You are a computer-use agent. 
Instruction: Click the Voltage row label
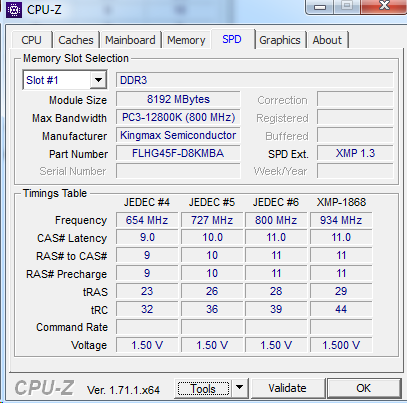point(89,346)
